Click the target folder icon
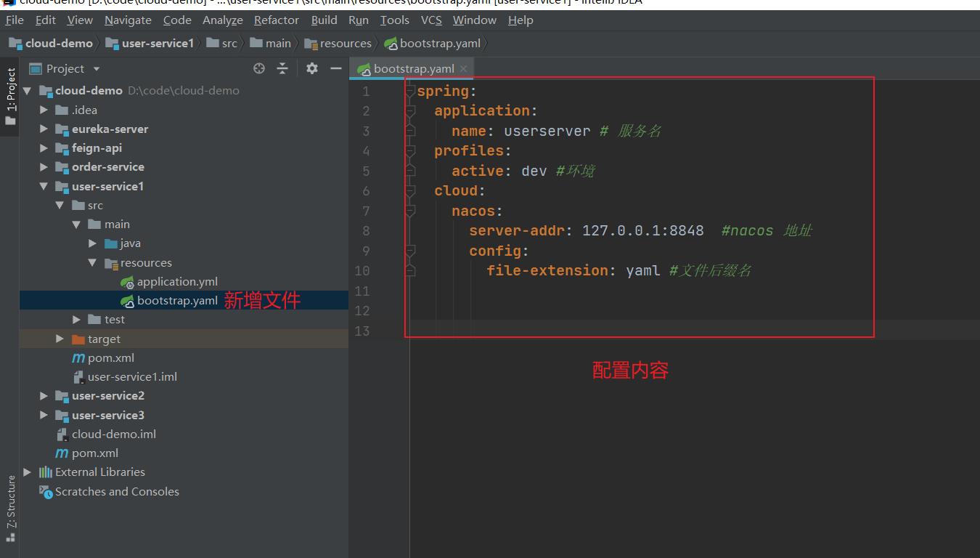This screenshot has width=980, height=558. click(78, 339)
